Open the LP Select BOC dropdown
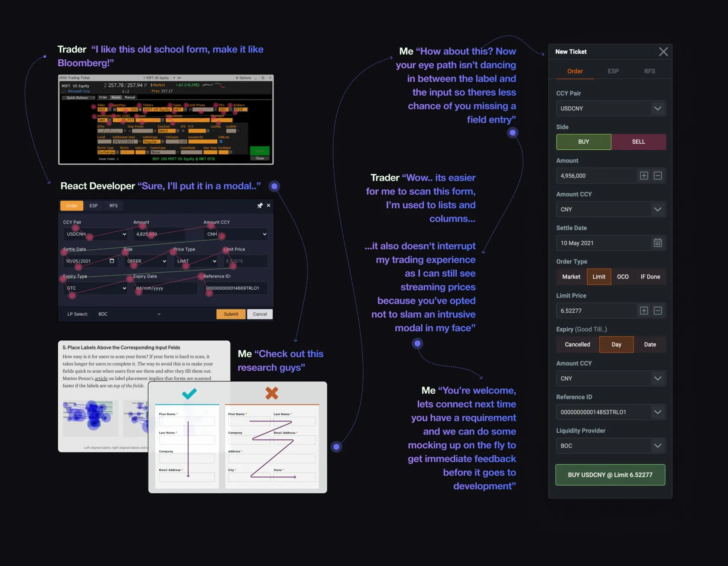 point(129,314)
